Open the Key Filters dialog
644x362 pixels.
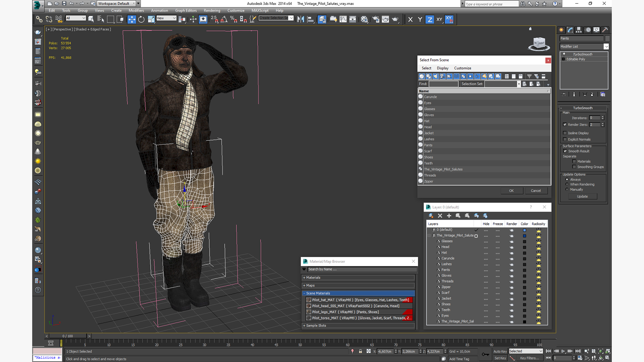click(x=530, y=358)
